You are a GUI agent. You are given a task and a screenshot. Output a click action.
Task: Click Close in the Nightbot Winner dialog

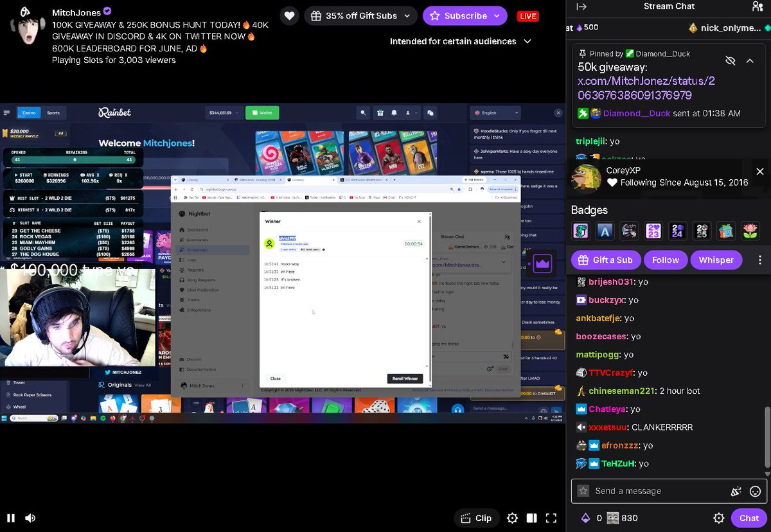[275, 378]
